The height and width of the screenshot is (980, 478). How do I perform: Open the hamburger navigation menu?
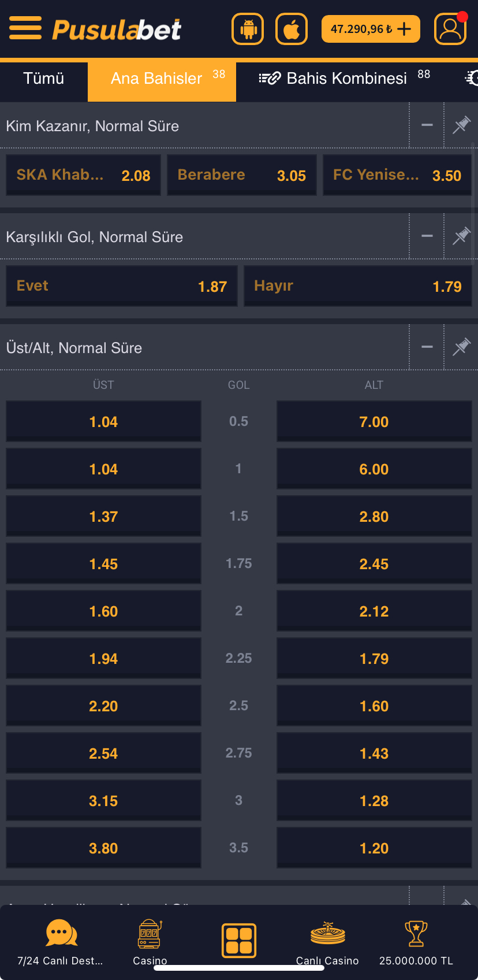pos(25,28)
